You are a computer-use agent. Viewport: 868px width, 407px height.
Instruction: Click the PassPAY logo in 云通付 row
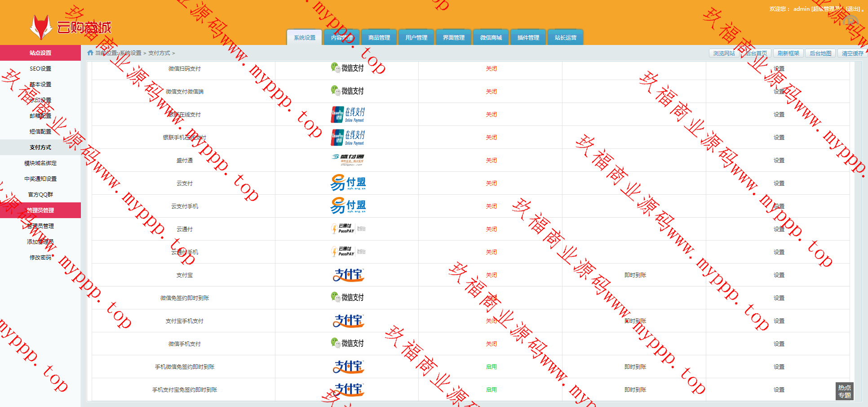347,229
